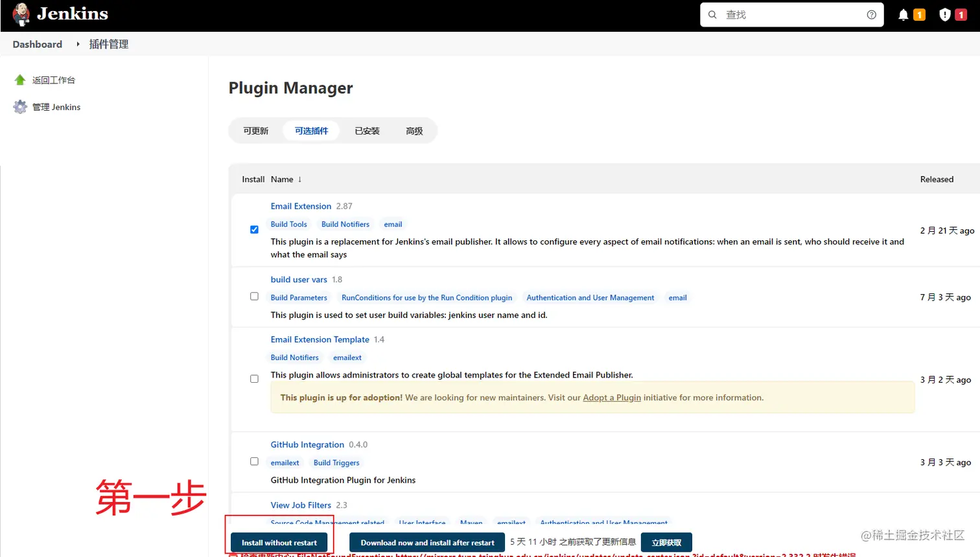The image size is (980, 557).
Task: Focus the 查找 search input field
Action: tap(791, 14)
